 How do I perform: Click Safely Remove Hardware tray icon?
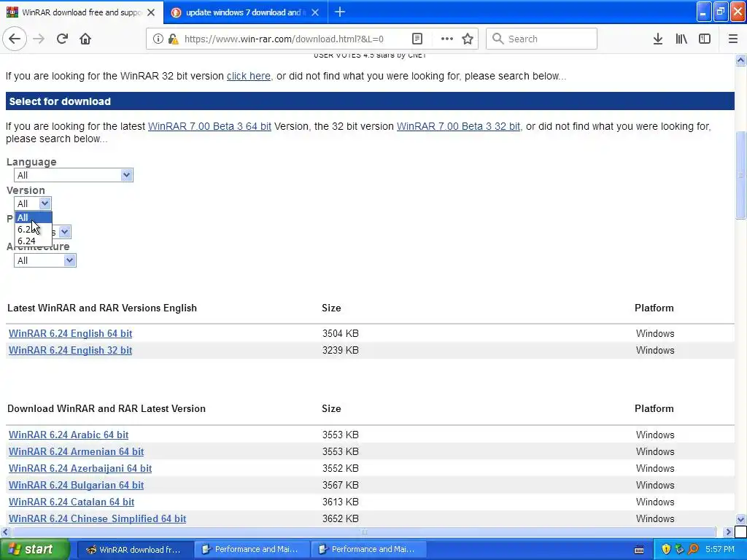(679, 549)
